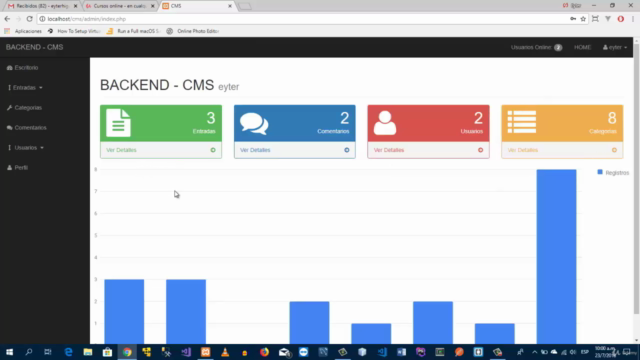Viewport: 640px width, 360px height.
Task: Open XAMPP from taskbar
Action: click(x=205, y=352)
